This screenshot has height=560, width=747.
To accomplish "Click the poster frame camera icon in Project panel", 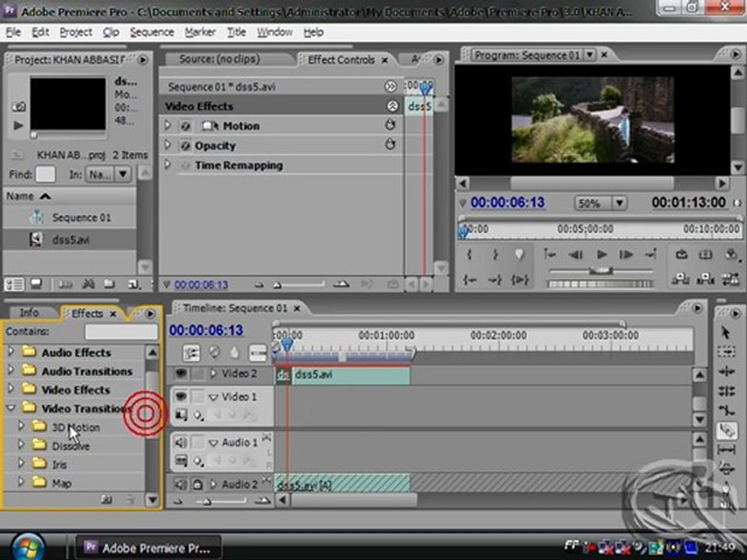I will click(x=18, y=107).
